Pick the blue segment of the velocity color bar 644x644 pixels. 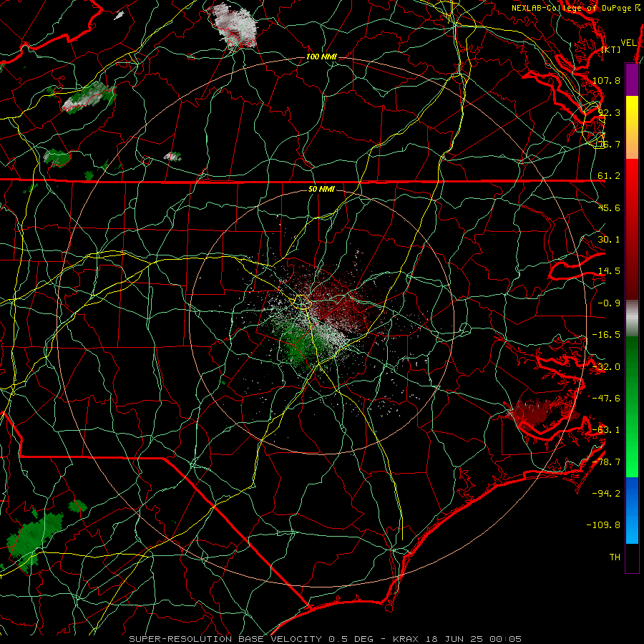coord(632,510)
